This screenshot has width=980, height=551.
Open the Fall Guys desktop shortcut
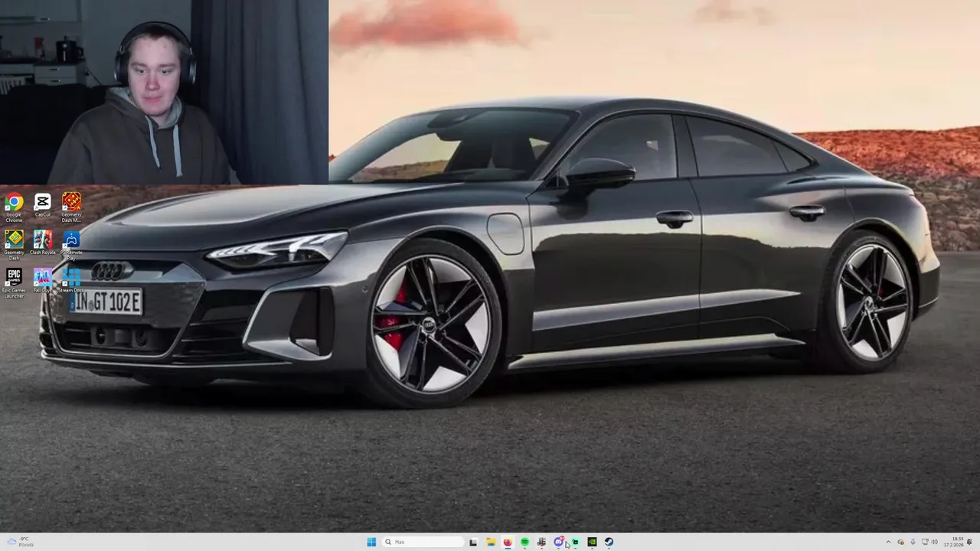point(43,281)
